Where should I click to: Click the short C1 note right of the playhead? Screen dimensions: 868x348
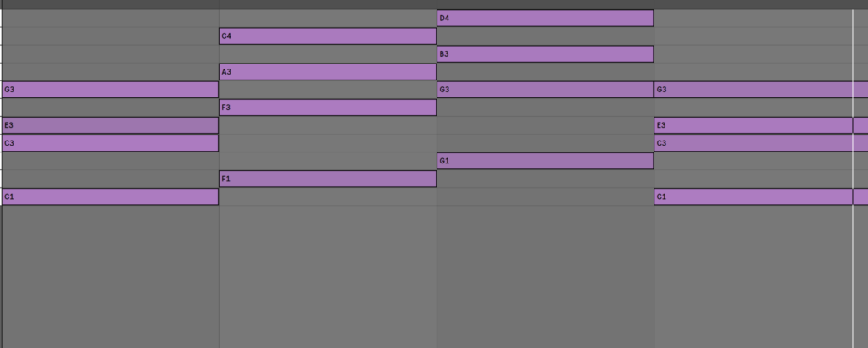[x=860, y=197]
